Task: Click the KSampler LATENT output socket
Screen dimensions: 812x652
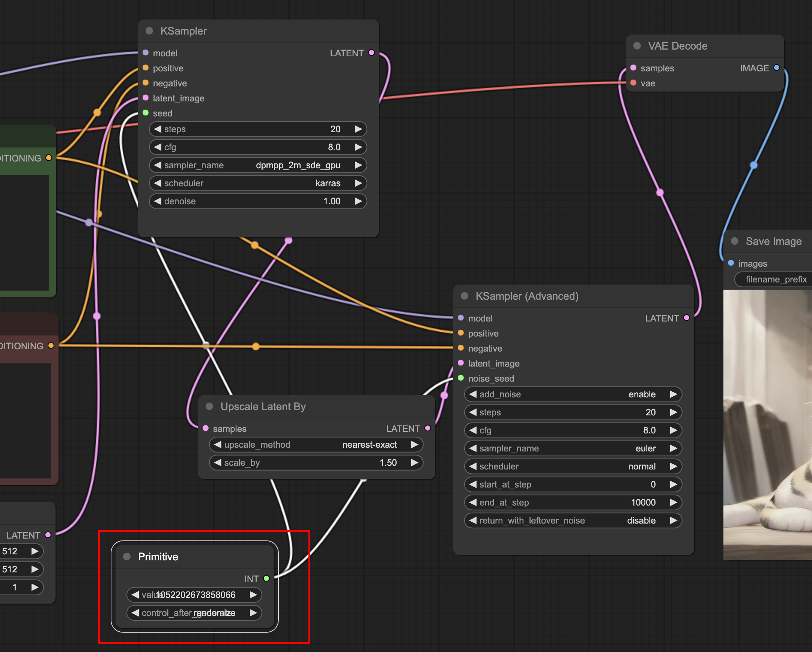Action: [x=371, y=53]
